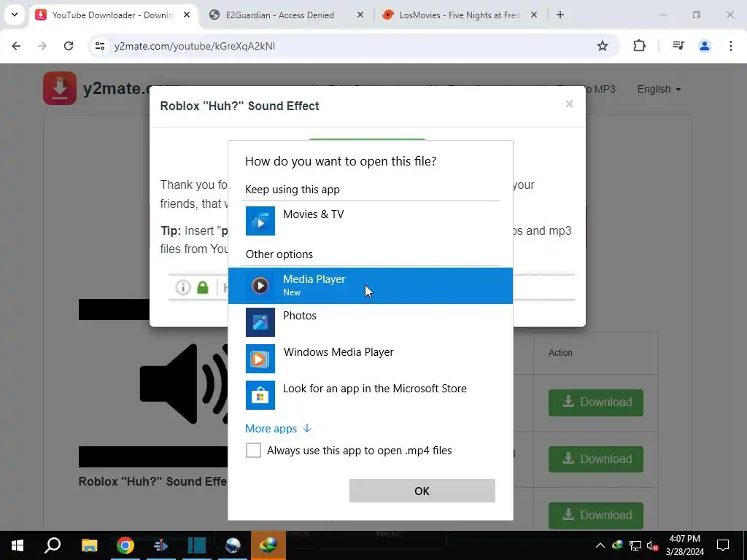Click the address bar URL
The height and width of the screenshot is (560, 747).
(194, 46)
